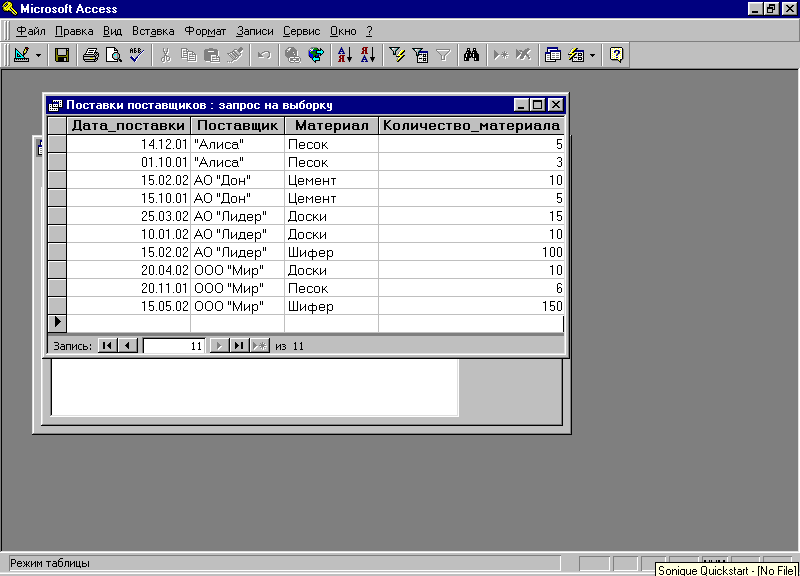Click quantity cell 150

tap(471, 306)
